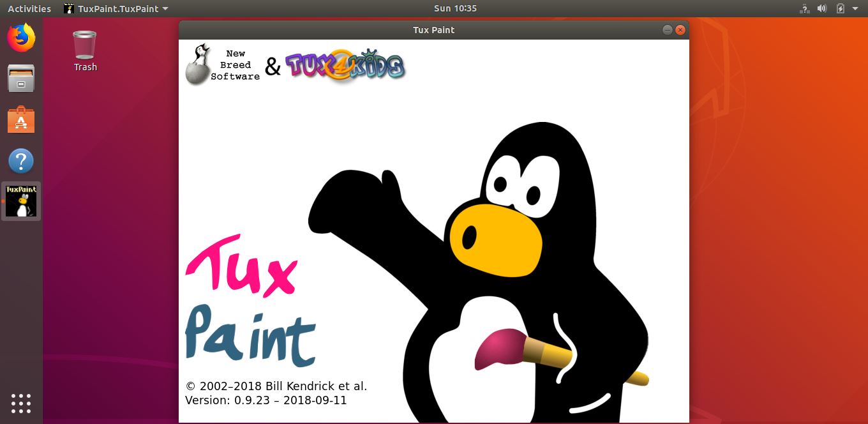This screenshot has height=424, width=868.
Task: Click the battery status icon
Action: tap(840, 8)
